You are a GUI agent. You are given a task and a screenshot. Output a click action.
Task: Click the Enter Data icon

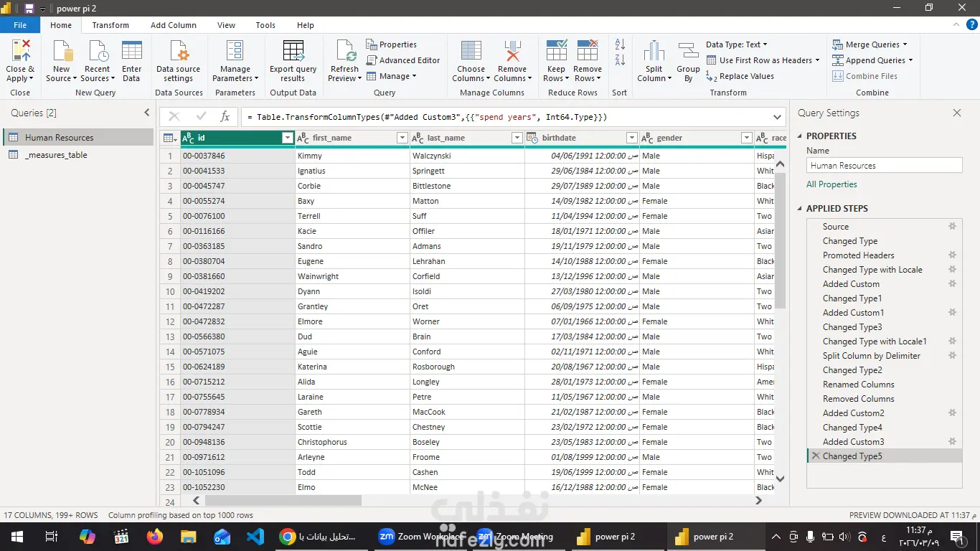(131, 60)
